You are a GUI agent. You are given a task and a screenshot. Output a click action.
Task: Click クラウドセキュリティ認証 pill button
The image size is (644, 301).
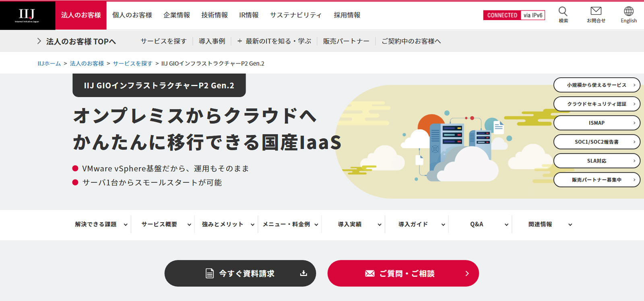[x=597, y=104]
